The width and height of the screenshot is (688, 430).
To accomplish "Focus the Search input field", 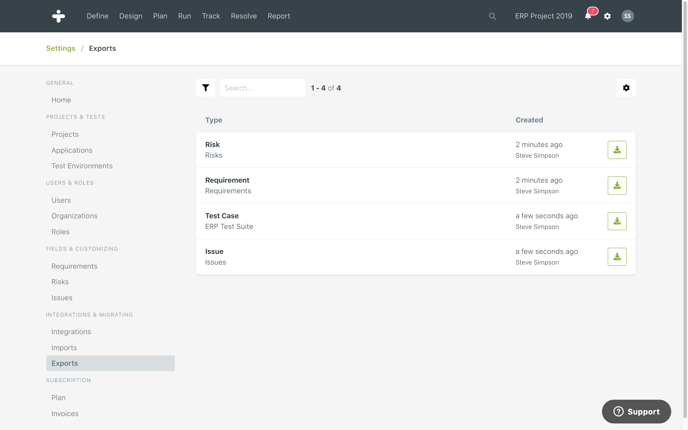I will pyautogui.click(x=262, y=88).
